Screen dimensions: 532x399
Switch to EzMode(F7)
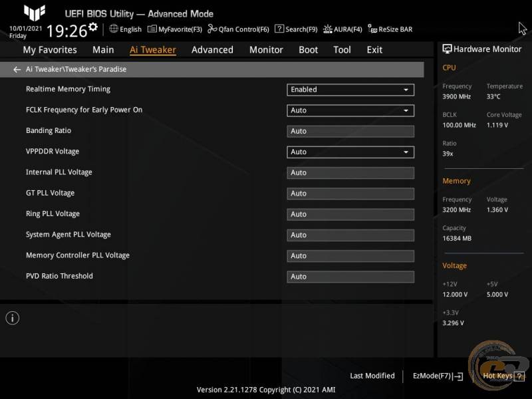(x=438, y=376)
